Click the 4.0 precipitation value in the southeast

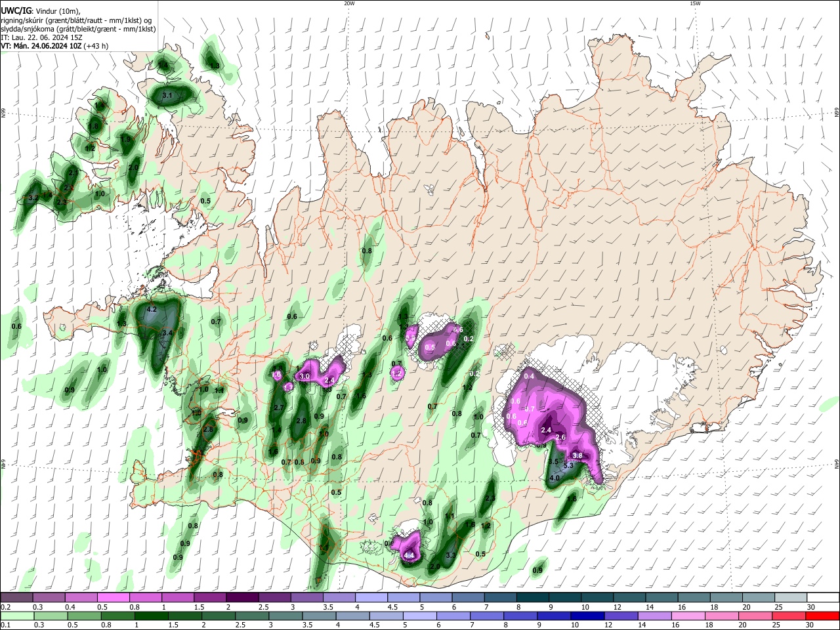555,478
